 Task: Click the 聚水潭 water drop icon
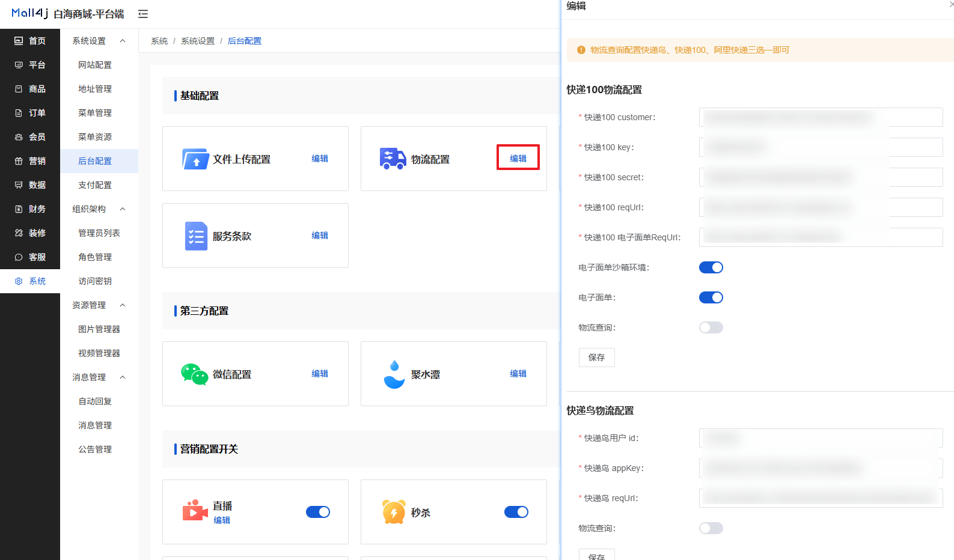[x=394, y=374]
